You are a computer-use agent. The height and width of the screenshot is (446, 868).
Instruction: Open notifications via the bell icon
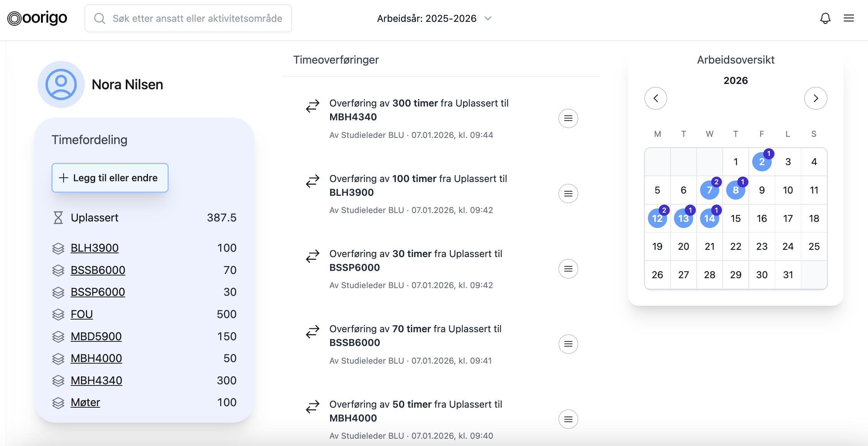tap(825, 18)
